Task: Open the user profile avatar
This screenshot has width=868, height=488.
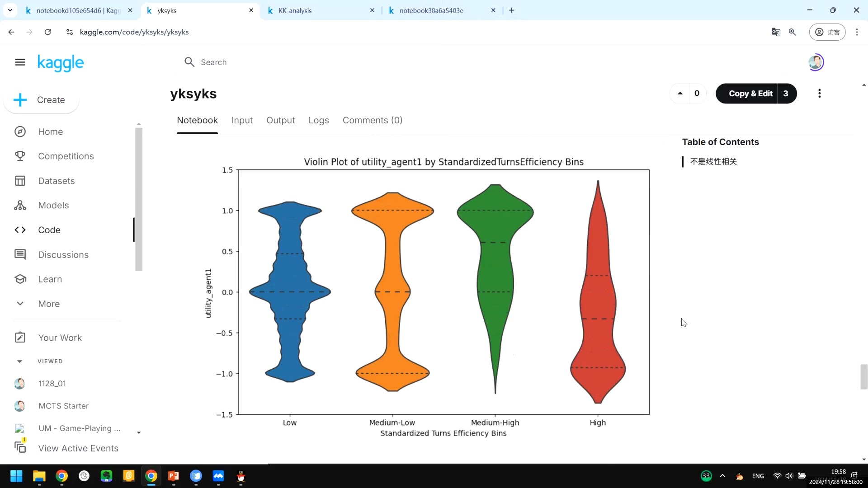Action: (816, 62)
